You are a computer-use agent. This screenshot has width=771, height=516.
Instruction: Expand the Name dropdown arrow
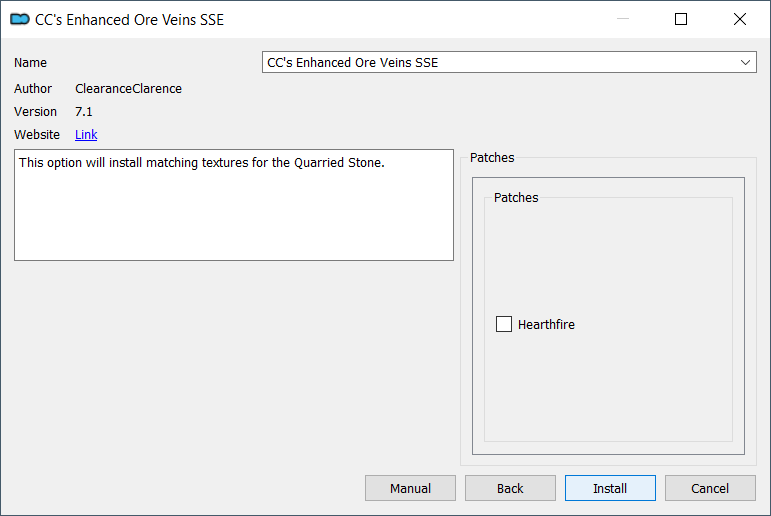[x=745, y=62]
